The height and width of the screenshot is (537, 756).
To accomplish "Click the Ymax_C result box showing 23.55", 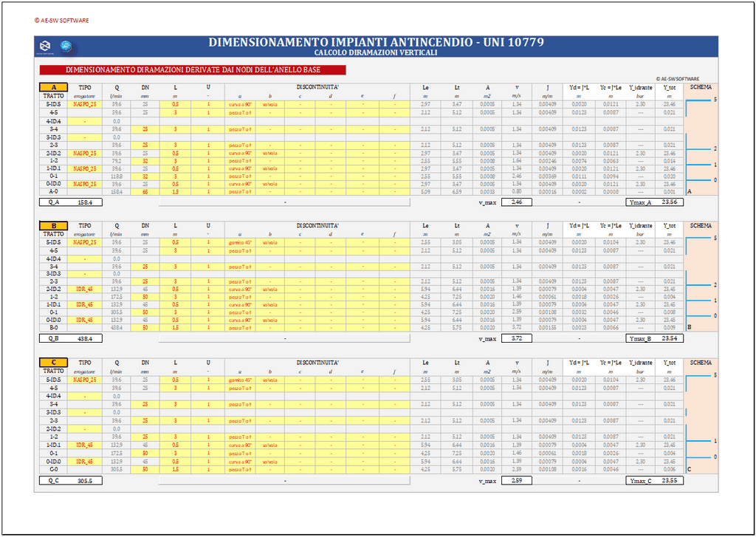I will (x=669, y=481).
